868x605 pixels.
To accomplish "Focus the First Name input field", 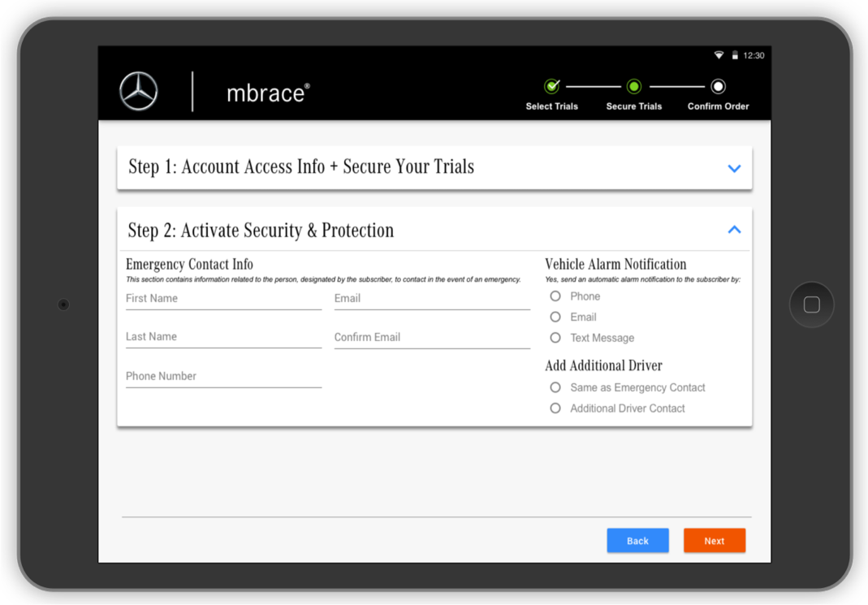I will (x=223, y=299).
